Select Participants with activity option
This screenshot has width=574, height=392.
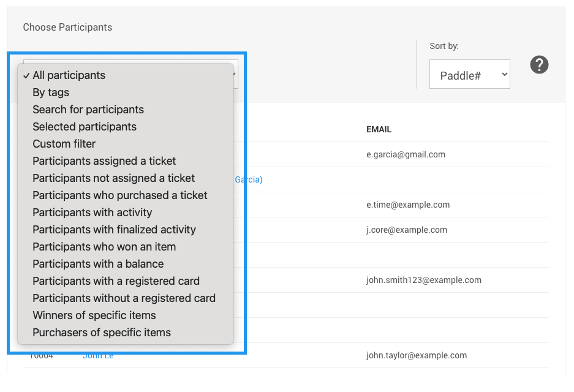[x=93, y=213]
